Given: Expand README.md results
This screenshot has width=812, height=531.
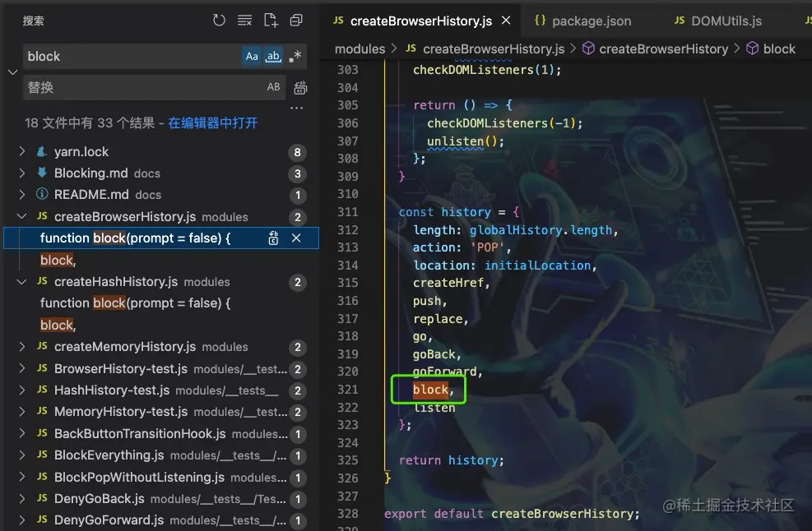Looking at the screenshot, I should point(21,195).
